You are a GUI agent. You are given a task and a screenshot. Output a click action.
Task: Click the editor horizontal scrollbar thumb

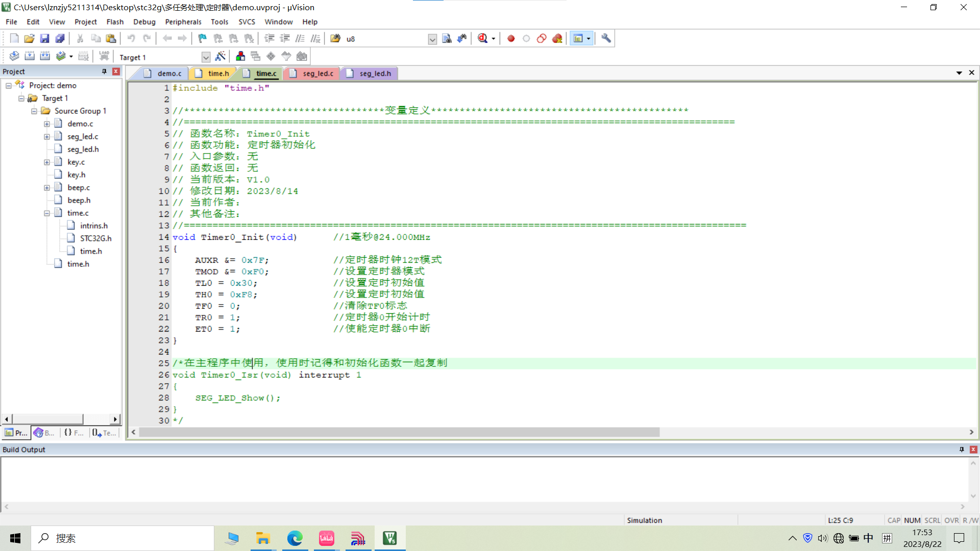coord(399,432)
